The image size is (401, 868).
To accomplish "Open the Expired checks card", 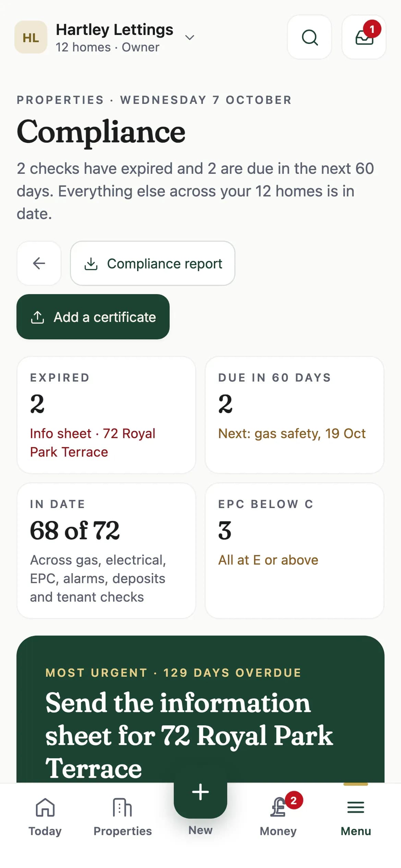I will coord(106,415).
